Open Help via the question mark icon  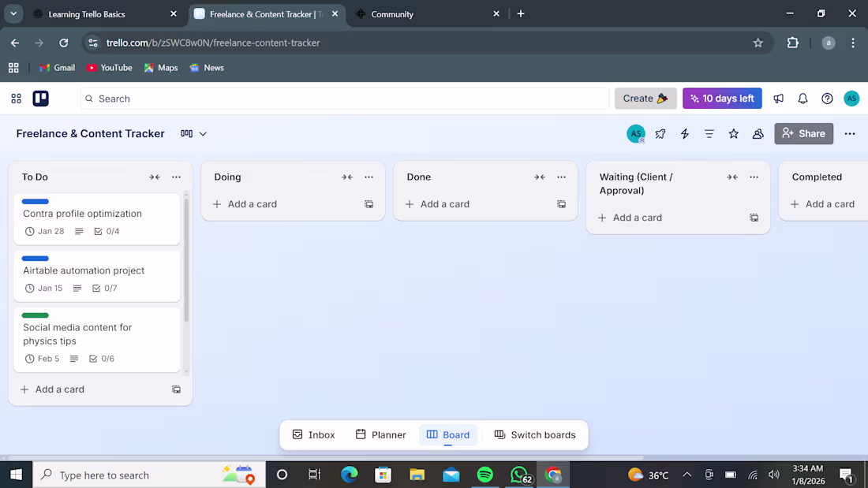click(827, 99)
